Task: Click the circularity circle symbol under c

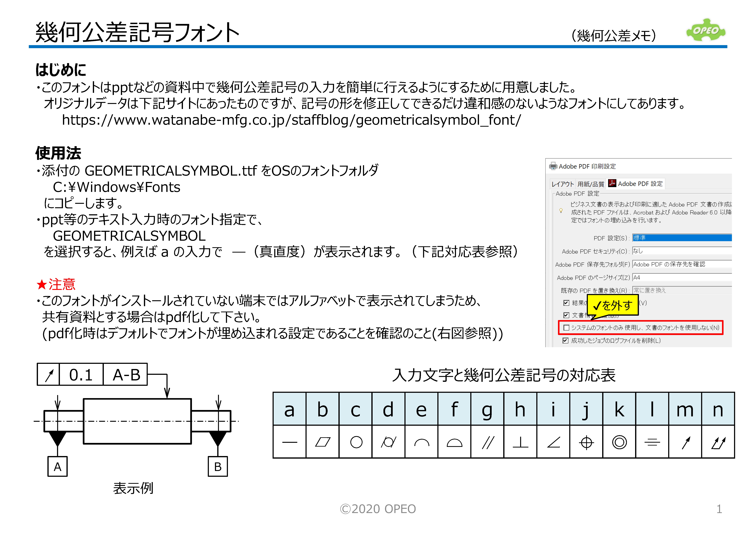Action: click(356, 442)
